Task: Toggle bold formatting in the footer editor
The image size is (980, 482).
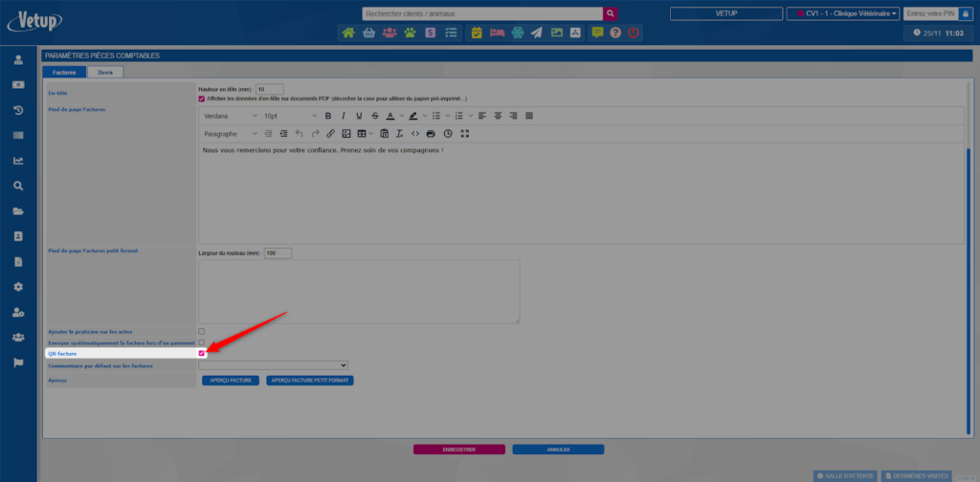Action: click(328, 116)
